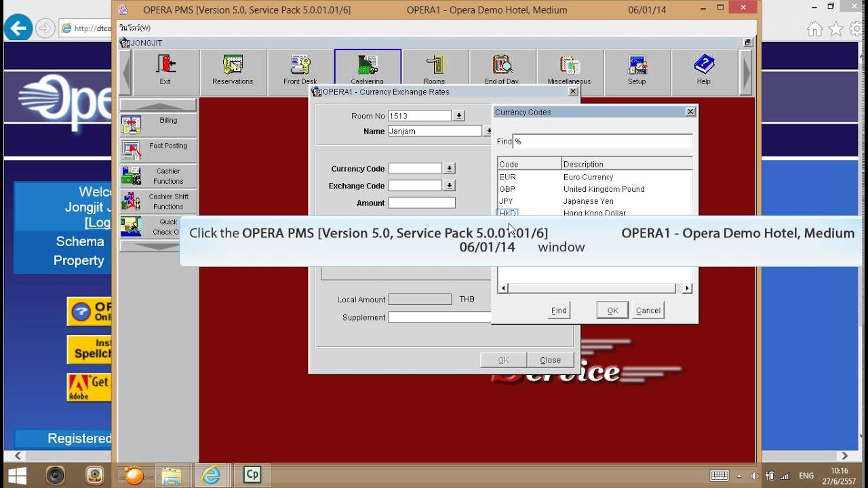Open the on-screen keyboard tray icon

click(x=719, y=475)
